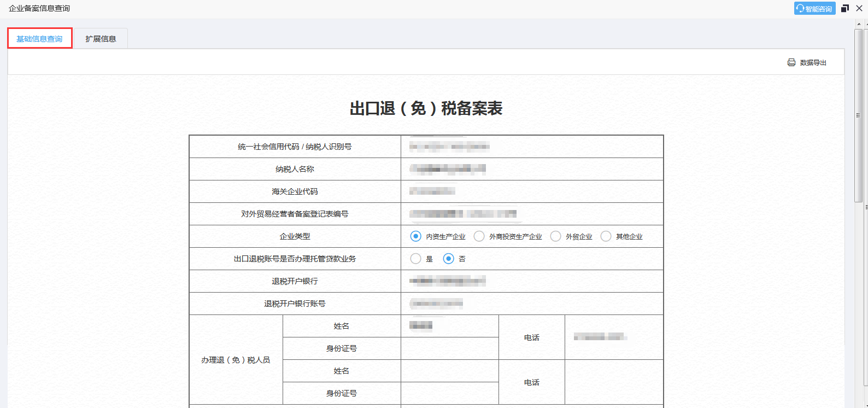Click the 统一社会信用代码 / 纳税人识别号 label

point(295,147)
